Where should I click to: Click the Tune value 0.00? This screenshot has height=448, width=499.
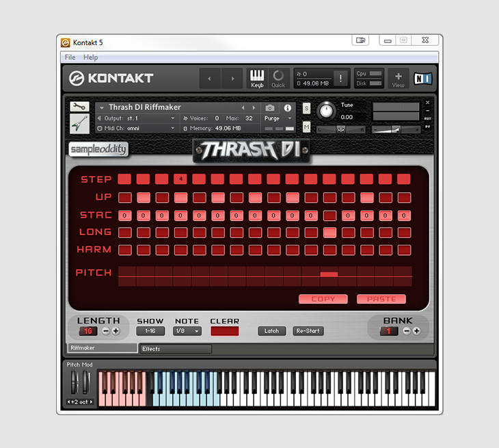(347, 117)
